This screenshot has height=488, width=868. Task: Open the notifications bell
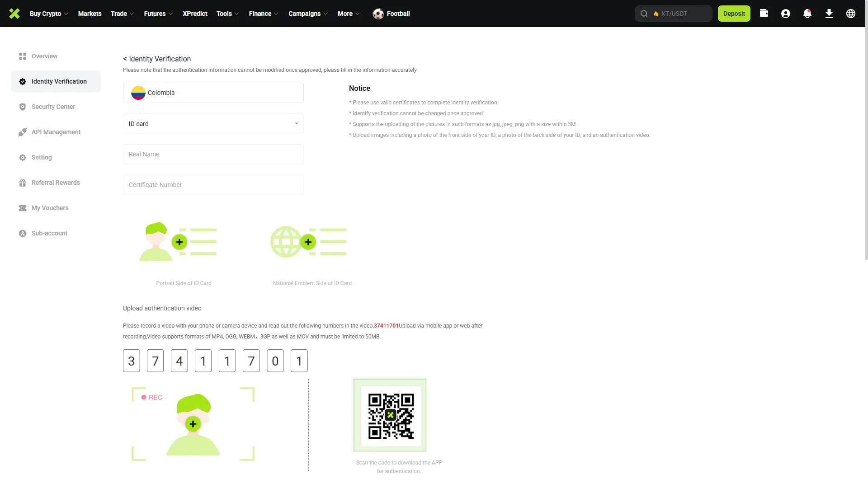click(x=807, y=14)
